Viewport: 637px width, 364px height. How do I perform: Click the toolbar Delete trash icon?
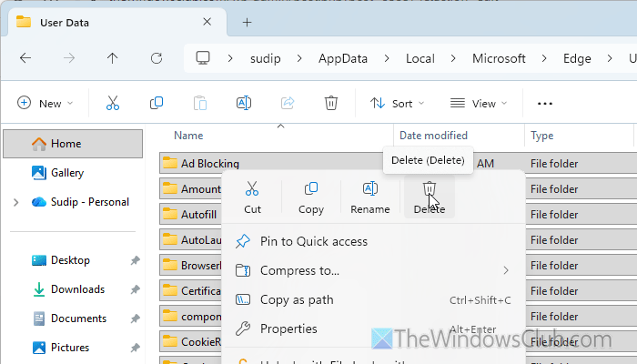pyautogui.click(x=331, y=103)
